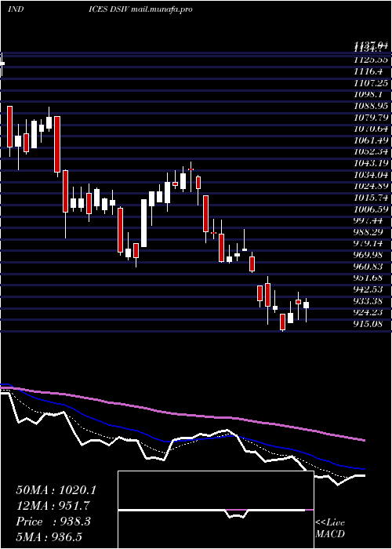
Task: Select the 1116.4 price axis label
Action: pyautogui.click(x=368, y=71)
